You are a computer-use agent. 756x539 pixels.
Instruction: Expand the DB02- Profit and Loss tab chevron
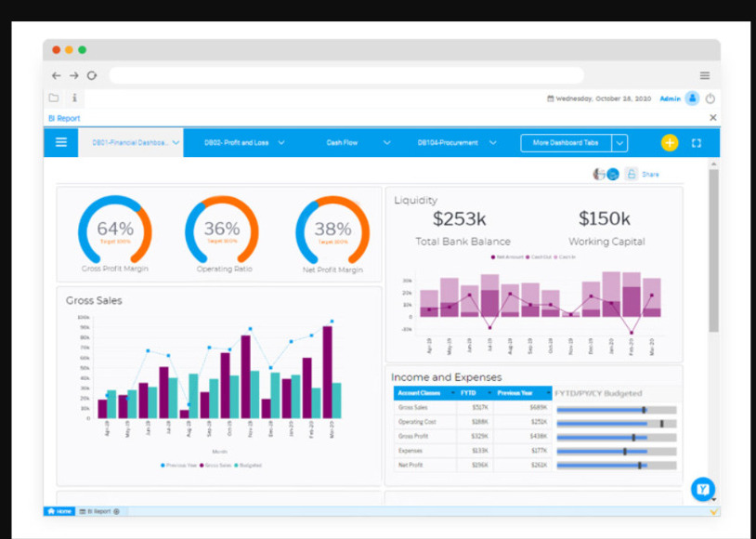click(x=281, y=143)
